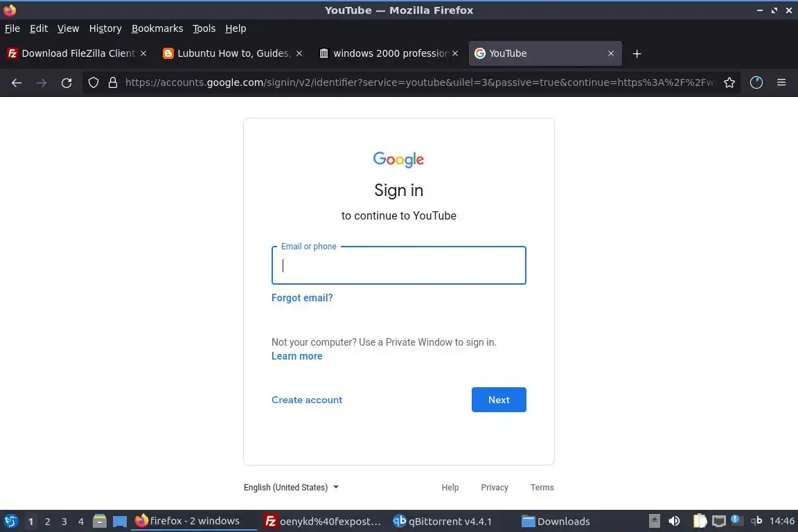Click the Forgot email? link
798x532 pixels.
click(302, 298)
